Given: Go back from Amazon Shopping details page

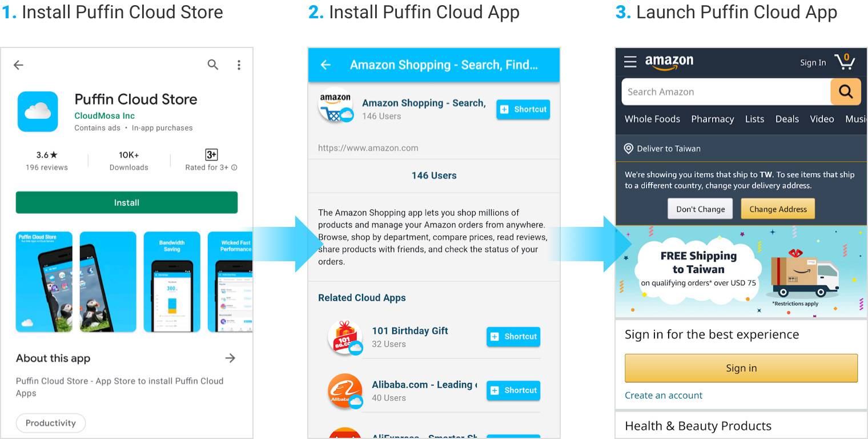Looking at the screenshot, I should (x=325, y=65).
